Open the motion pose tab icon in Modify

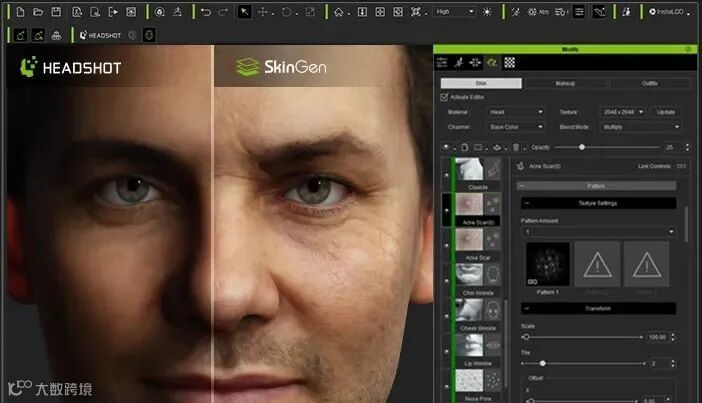click(x=458, y=63)
